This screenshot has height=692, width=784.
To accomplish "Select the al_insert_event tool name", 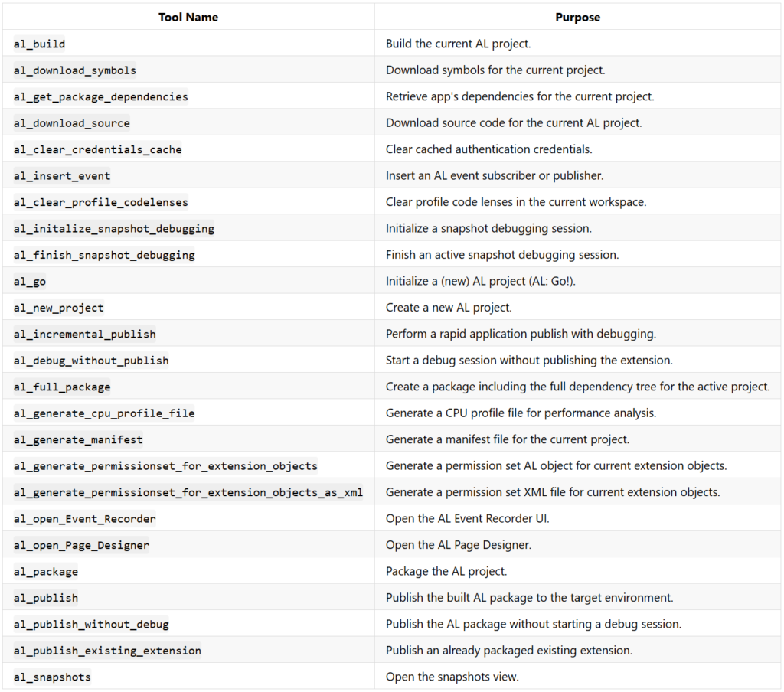I will (62, 176).
